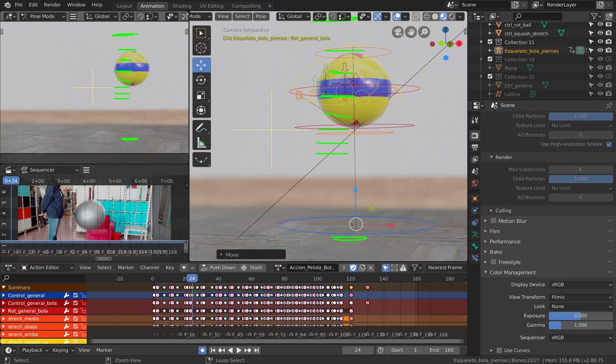Open the Bone properties tab

(475, 246)
